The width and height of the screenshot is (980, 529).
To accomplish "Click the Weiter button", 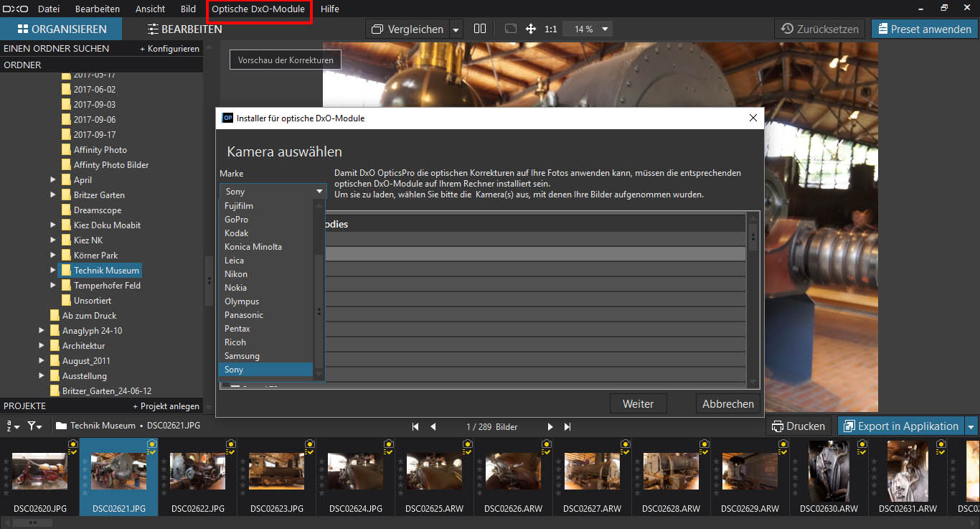I will click(x=638, y=403).
